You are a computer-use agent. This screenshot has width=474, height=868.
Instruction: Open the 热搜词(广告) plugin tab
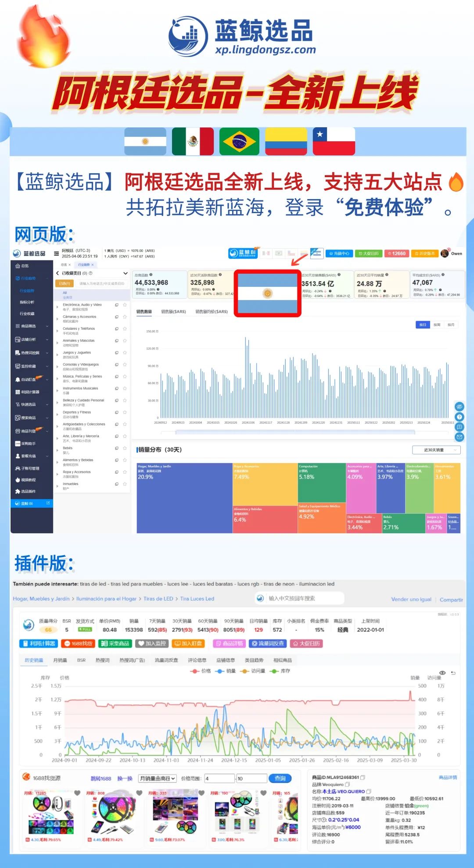132,660
